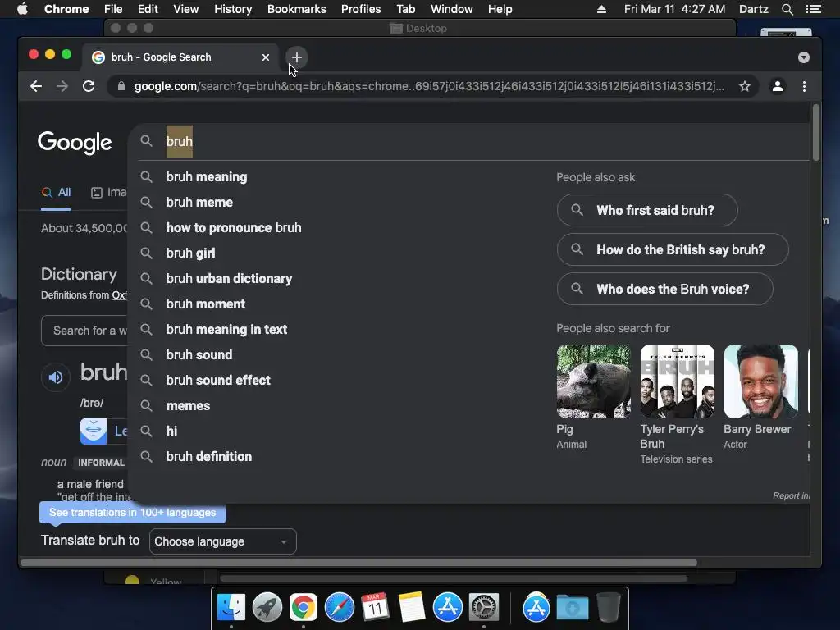Open Chrome from the Dock
This screenshot has height=630, width=840.
(x=304, y=607)
